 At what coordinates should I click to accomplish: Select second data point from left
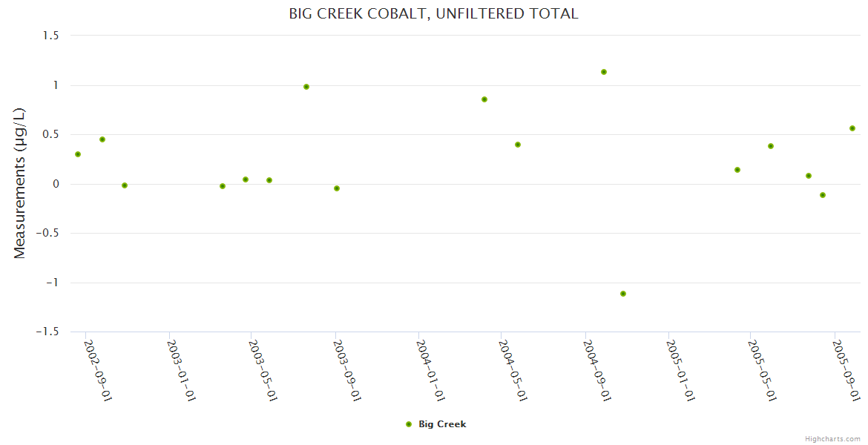pyautogui.click(x=102, y=139)
